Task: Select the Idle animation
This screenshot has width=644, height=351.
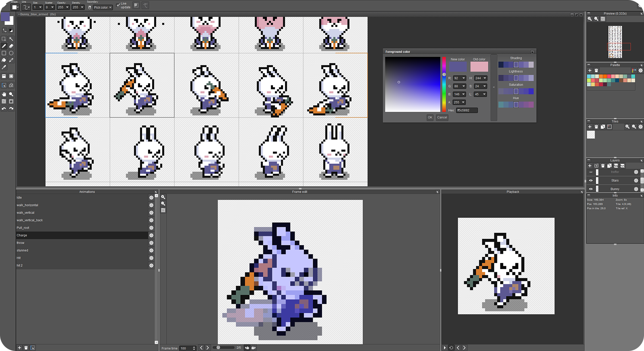Action: coord(82,197)
